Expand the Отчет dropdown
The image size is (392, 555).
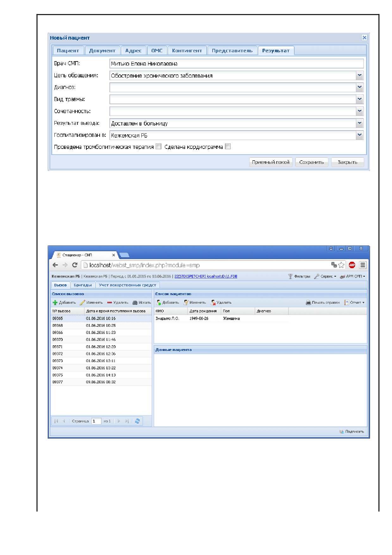pos(354,303)
